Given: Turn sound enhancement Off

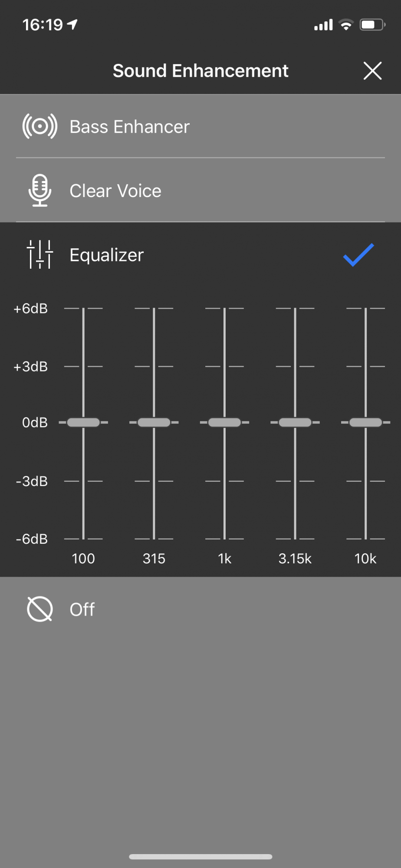Looking at the screenshot, I should pos(82,609).
